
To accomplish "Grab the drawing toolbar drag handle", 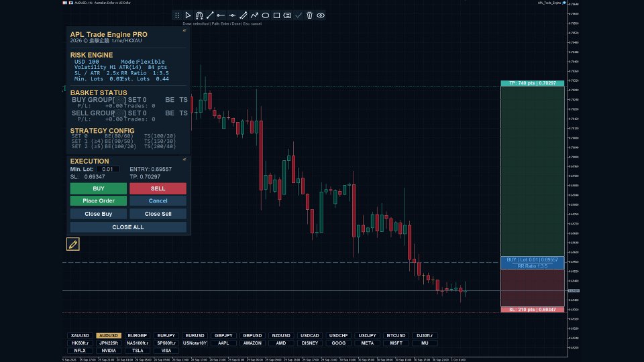I will coord(177,15).
